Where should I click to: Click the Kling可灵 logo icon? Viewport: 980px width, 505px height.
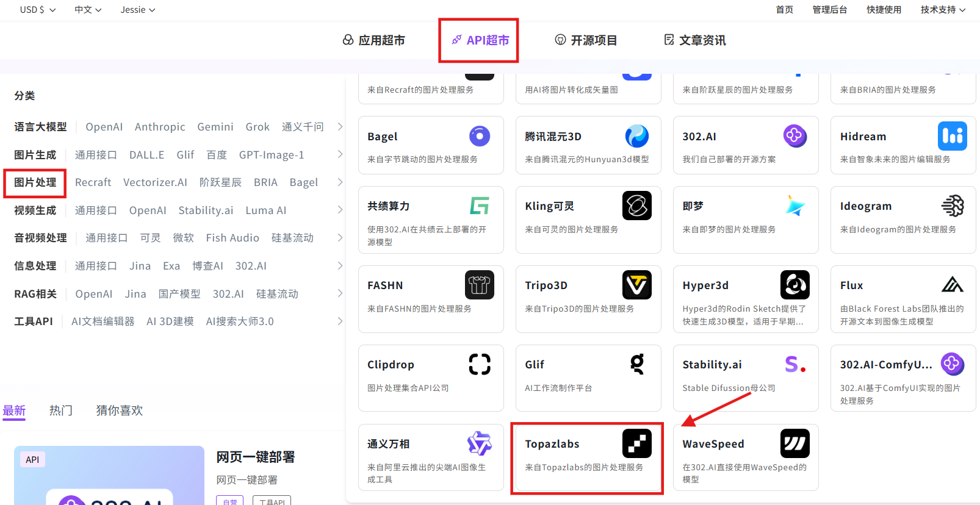636,206
